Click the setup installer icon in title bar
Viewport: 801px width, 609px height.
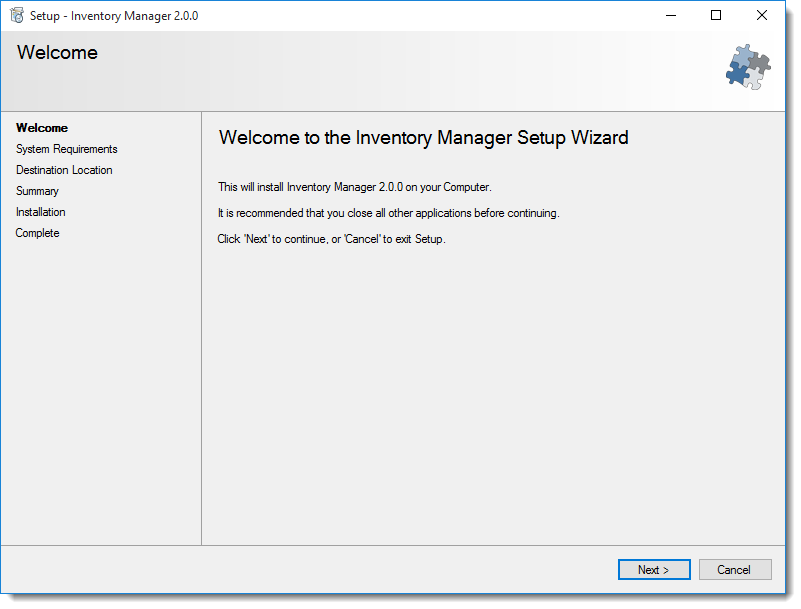coord(17,15)
